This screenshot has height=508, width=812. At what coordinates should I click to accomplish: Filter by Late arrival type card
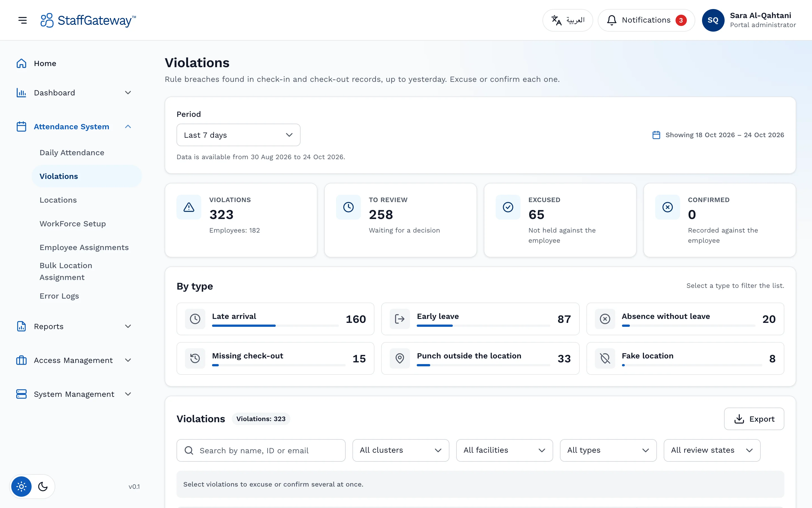(x=275, y=319)
